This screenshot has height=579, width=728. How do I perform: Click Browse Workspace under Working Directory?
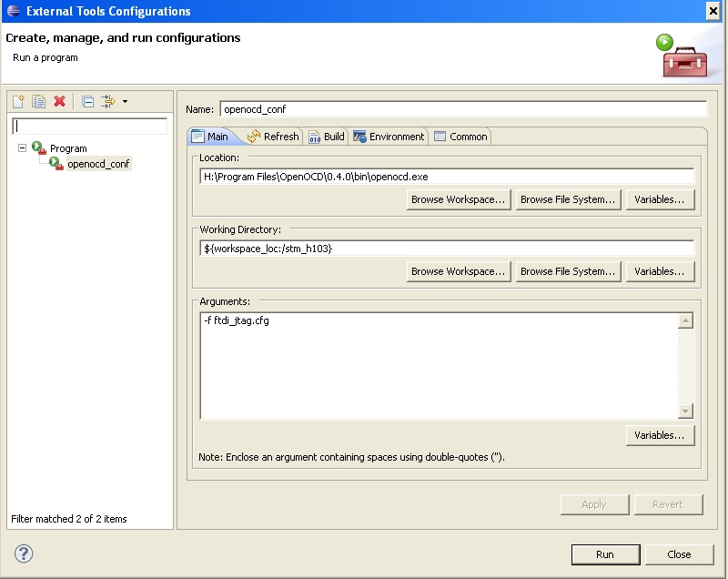tap(459, 271)
